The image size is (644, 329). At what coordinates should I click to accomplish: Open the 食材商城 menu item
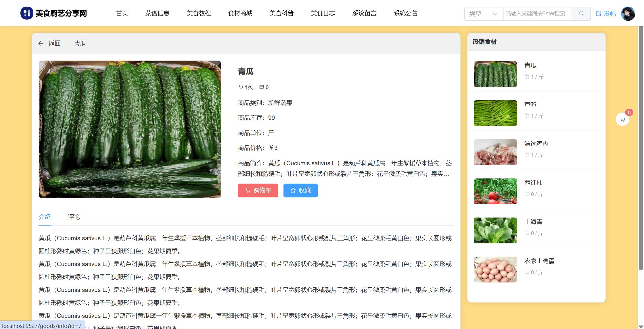240,13
